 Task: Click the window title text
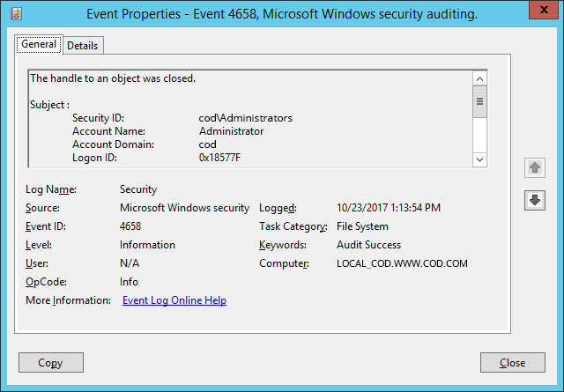click(282, 14)
